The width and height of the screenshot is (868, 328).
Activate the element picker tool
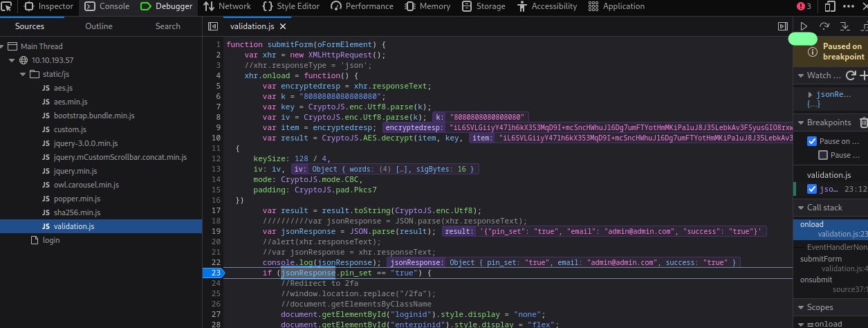point(8,6)
